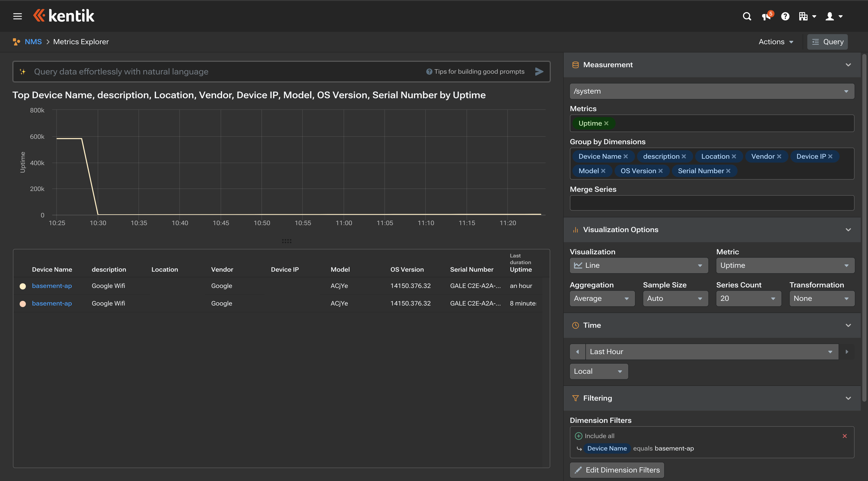Open the user profile menu icon
The width and height of the screenshot is (868, 481).
[x=834, y=16]
